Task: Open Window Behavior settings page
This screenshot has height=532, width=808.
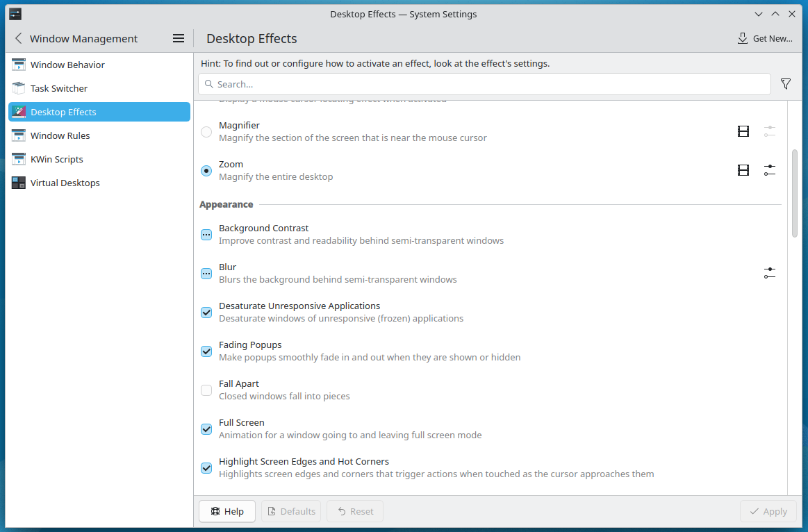Action: click(x=99, y=65)
